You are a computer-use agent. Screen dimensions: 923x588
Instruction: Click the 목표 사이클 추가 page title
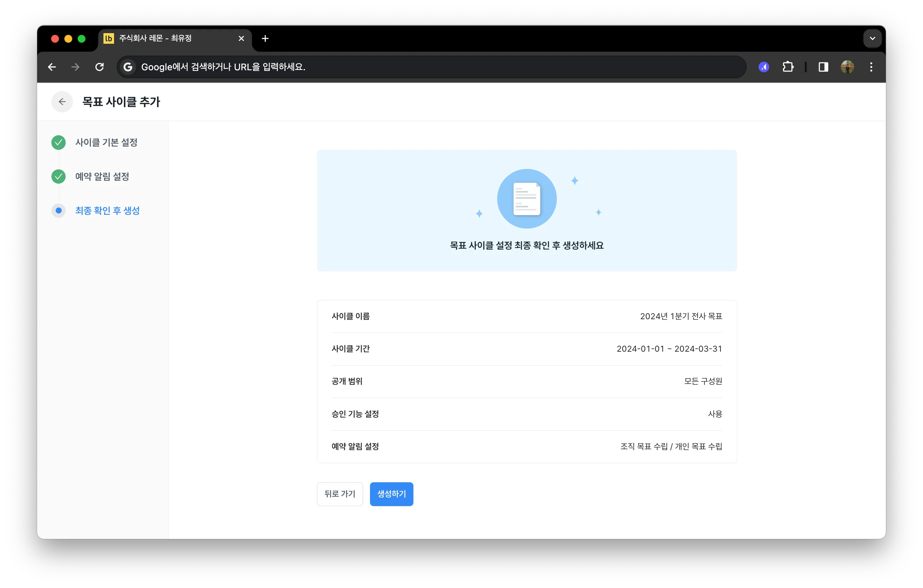click(121, 102)
